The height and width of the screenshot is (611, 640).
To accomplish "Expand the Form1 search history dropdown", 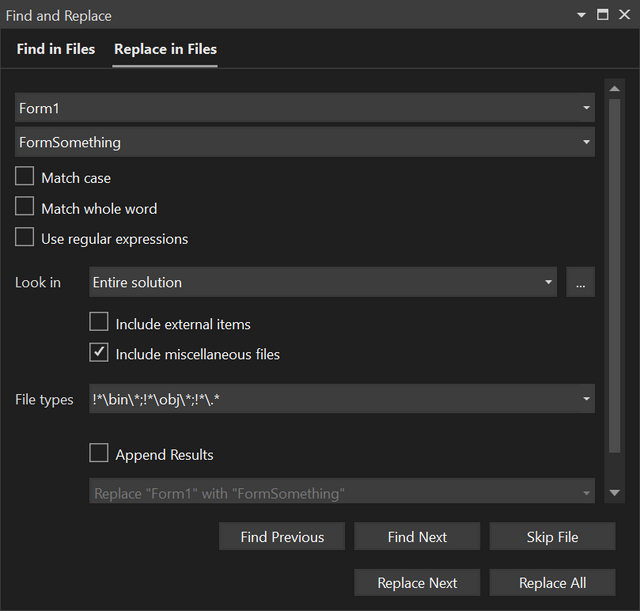I will tap(587, 108).
